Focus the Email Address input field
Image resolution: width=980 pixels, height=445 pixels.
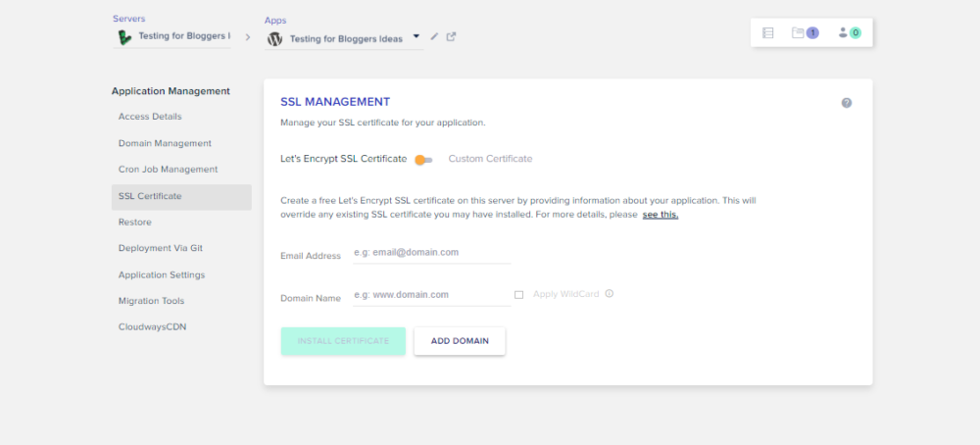coord(432,253)
